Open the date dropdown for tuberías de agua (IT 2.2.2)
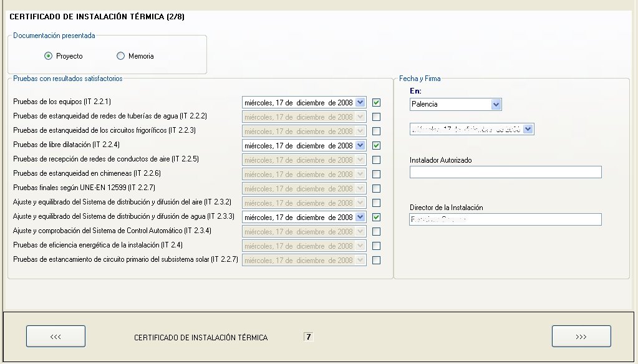The width and height of the screenshot is (638, 364). [x=360, y=117]
